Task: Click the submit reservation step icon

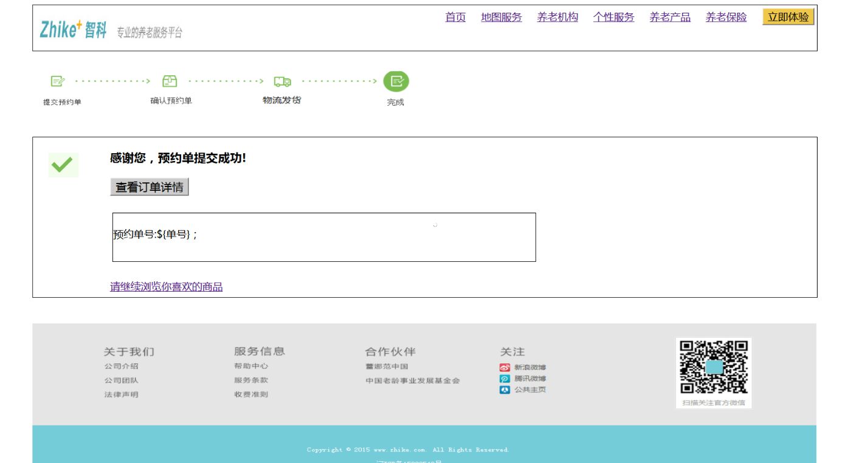Action: 58,81
